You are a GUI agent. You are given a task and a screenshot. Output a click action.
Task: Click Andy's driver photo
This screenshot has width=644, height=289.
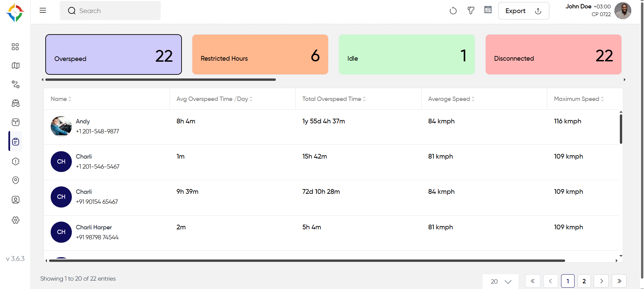[61, 126]
